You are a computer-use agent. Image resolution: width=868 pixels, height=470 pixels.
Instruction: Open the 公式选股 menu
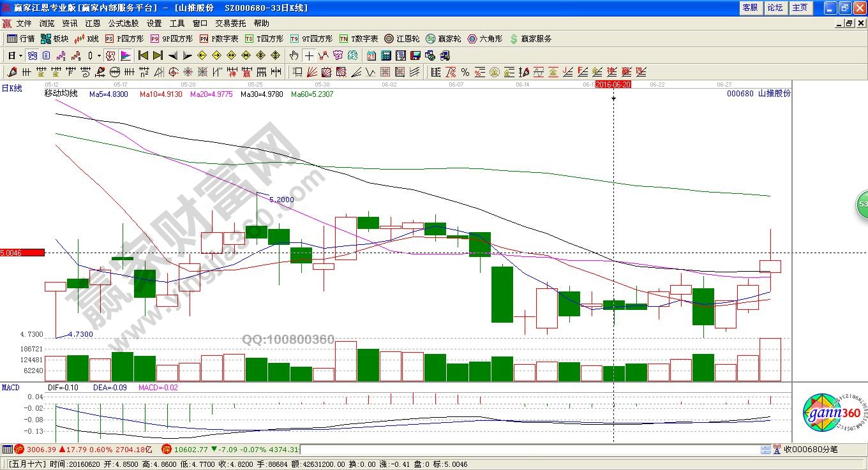[x=123, y=24]
